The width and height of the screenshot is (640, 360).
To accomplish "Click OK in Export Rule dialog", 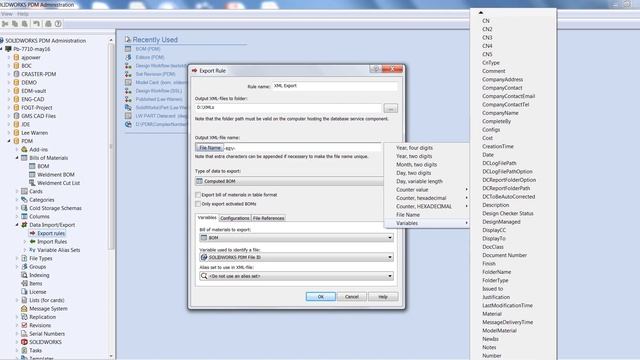I will 321,297.
